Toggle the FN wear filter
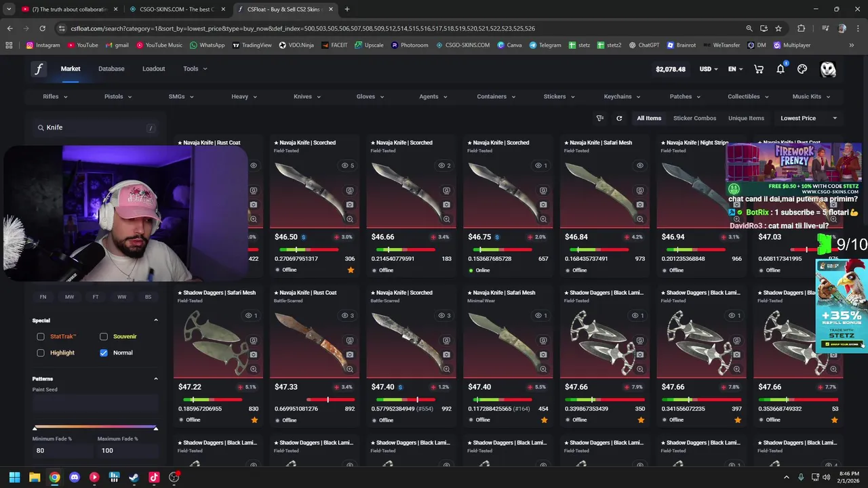 (43, 297)
